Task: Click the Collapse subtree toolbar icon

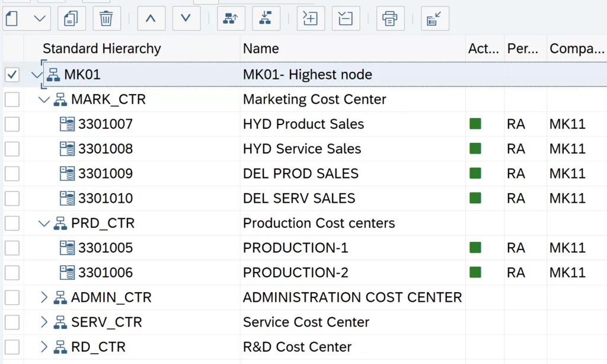Action: coord(346,18)
